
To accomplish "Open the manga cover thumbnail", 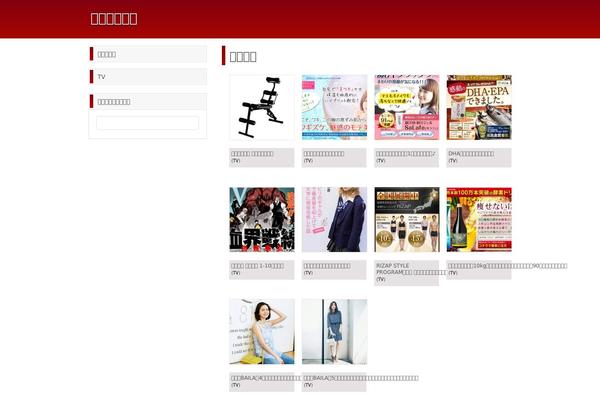I will (x=262, y=219).
